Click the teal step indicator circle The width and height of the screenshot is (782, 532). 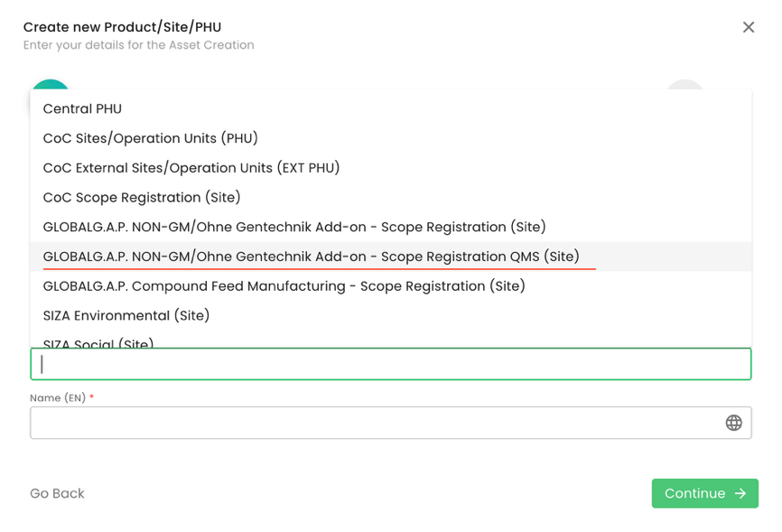pos(51,85)
